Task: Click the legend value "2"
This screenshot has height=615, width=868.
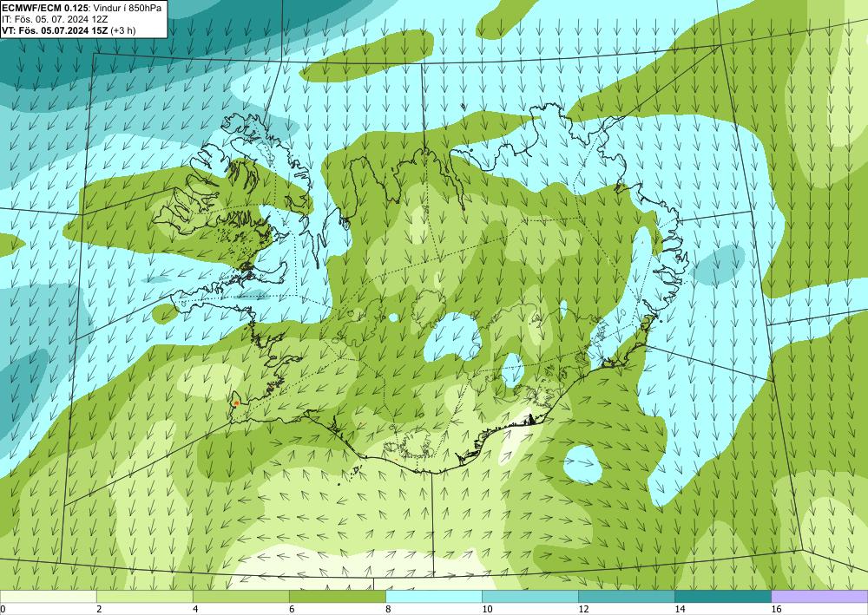Action: coord(99,609)
